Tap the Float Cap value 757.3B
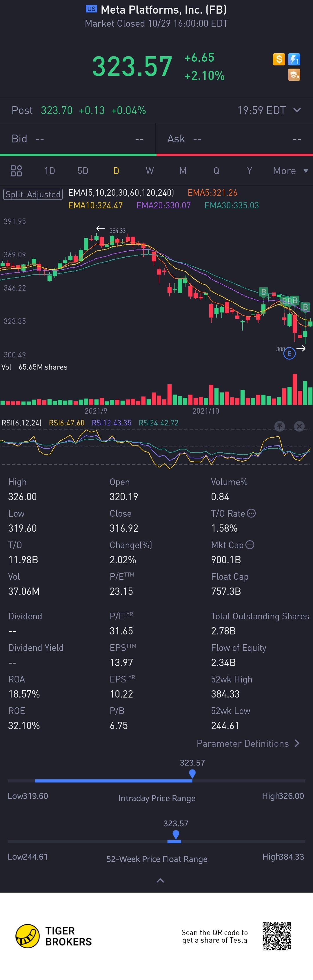This screenshot has height=980, width=313. pos(226,591)
